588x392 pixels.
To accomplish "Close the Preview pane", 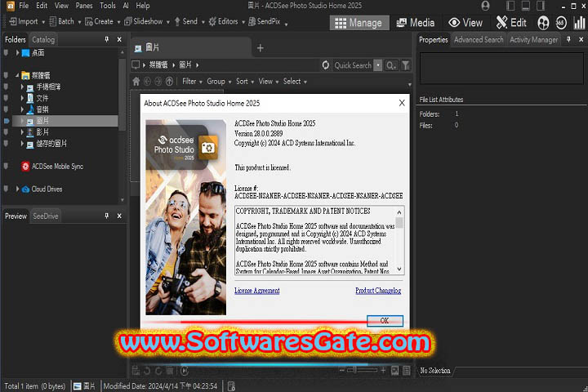I will pos(119,216).
